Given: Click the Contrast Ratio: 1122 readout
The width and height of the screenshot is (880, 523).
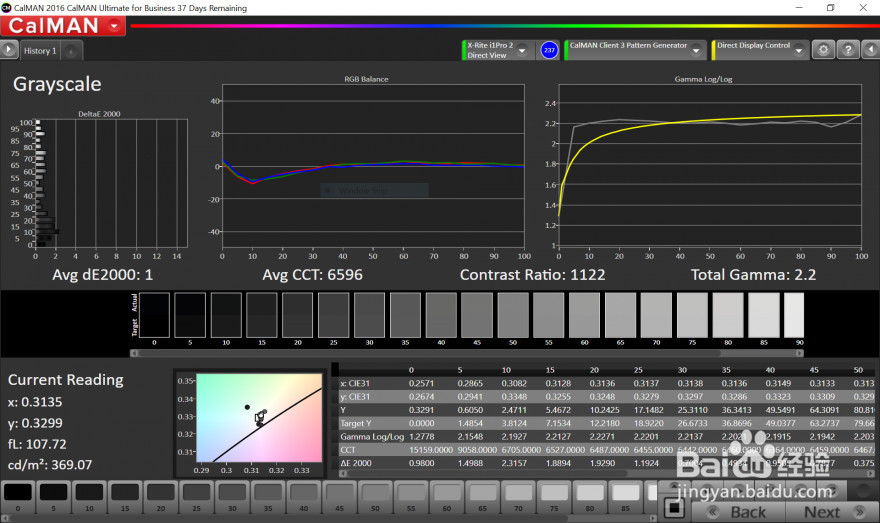Looking at the screenshot, I should [533, 275].
